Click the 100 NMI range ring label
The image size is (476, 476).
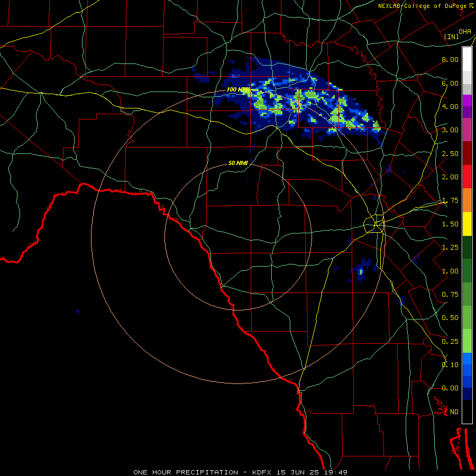pyautogui.click(x=238, y=89)
